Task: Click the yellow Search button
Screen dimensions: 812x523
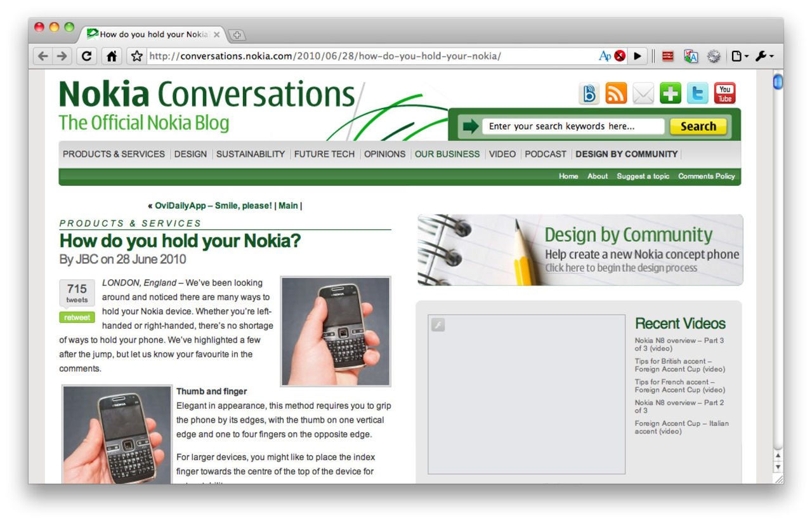Action: [698, 126]
